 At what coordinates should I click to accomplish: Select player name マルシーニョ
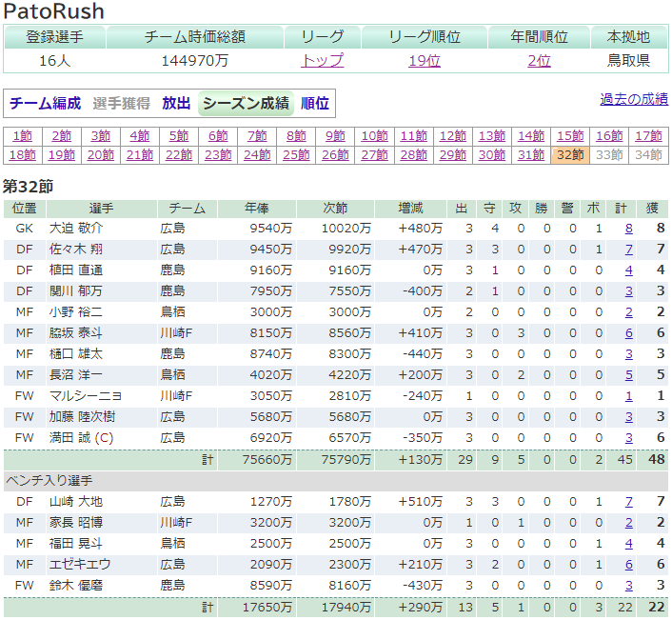[86, 396]
